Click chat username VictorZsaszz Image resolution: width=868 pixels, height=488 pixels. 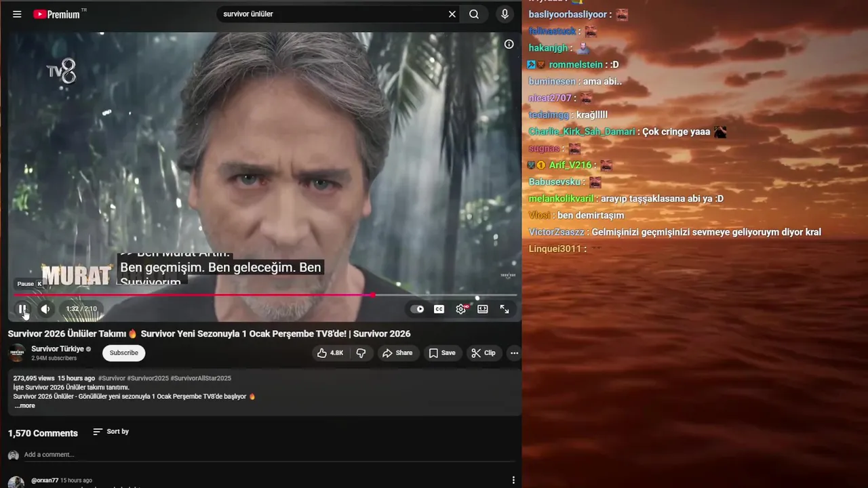coord(557,232)
